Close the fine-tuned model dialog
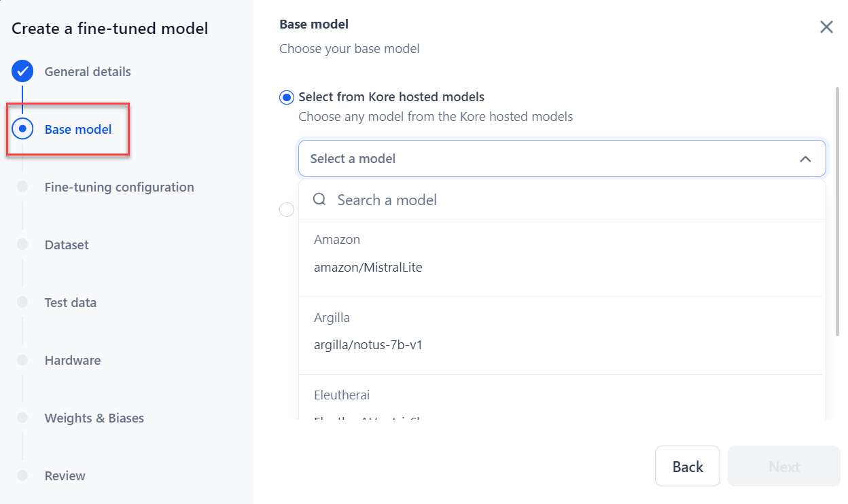Viewport: 848px width, 504px height. tap(826, 27)
